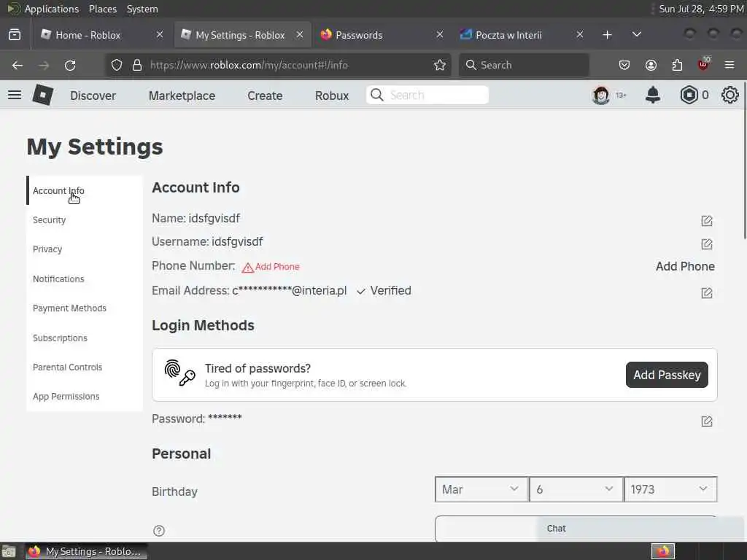Go back with the browser back arrow

pyautogui.click(x=18, y=65)
